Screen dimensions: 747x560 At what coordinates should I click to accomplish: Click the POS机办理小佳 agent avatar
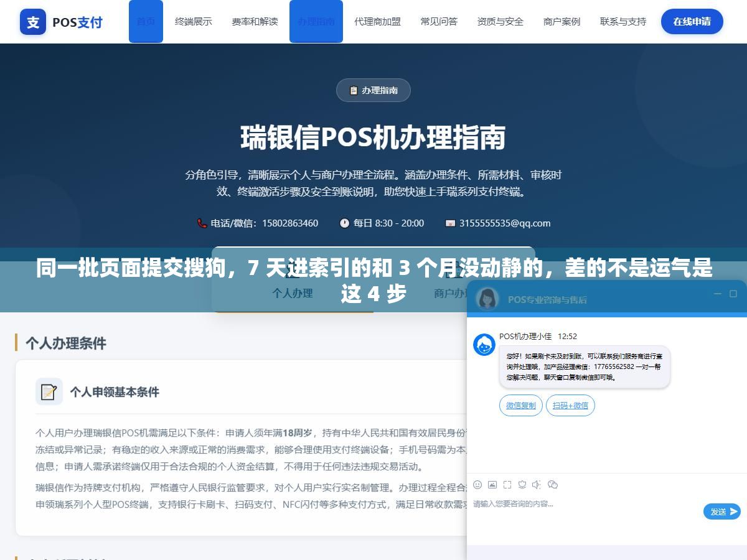(484, 345)
